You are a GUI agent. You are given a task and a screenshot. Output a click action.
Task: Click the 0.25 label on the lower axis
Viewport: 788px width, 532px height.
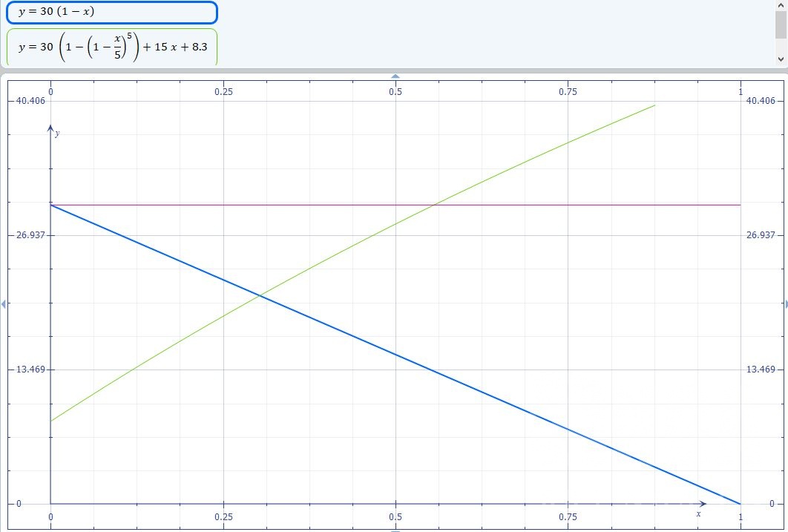(x=223, y=517)
